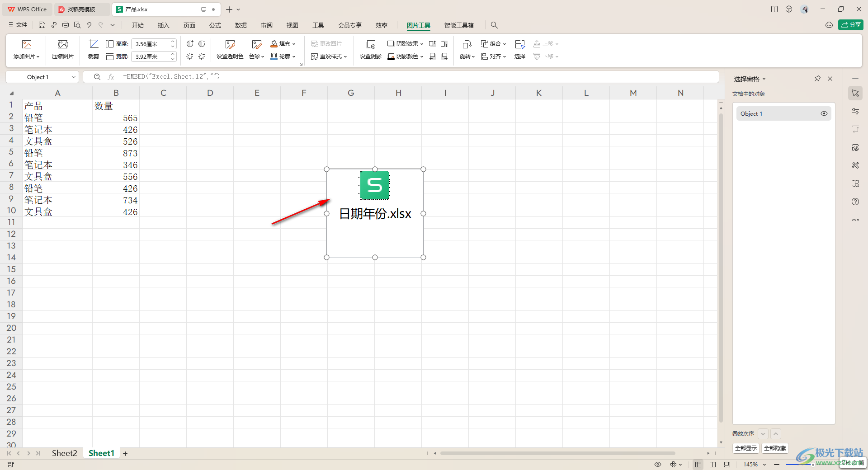Move Object 1 down in stacking order
Image resolution: width=868 pixels, height=470 pixels.
[x=763, y=434]
